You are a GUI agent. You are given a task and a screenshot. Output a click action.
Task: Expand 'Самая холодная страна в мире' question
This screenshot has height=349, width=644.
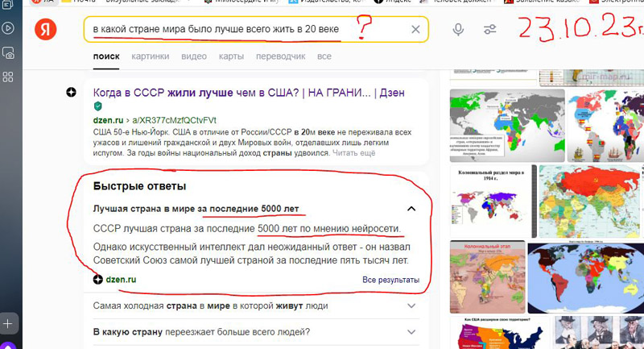[411, 306]
